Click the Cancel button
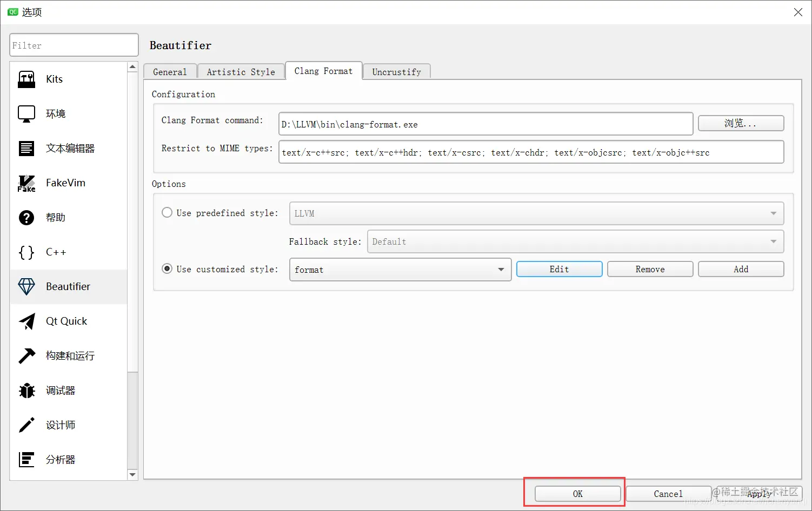Image resolution: width=812 pixels, height=511 pixels. [x=668, y=494]
